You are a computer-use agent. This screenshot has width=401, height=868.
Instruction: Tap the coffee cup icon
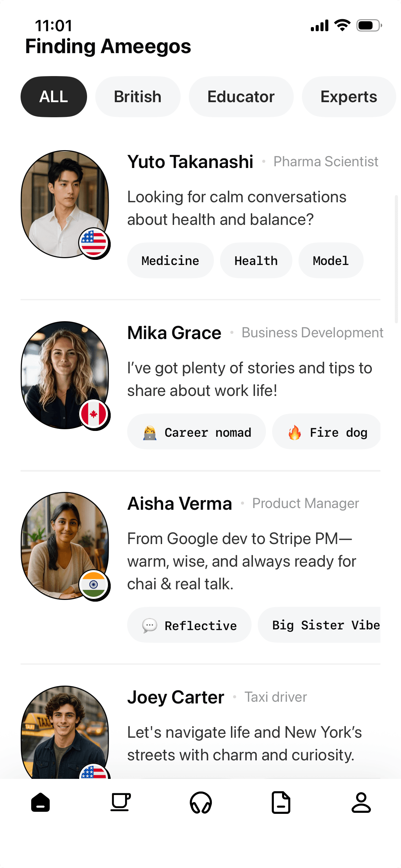[120, 803]
